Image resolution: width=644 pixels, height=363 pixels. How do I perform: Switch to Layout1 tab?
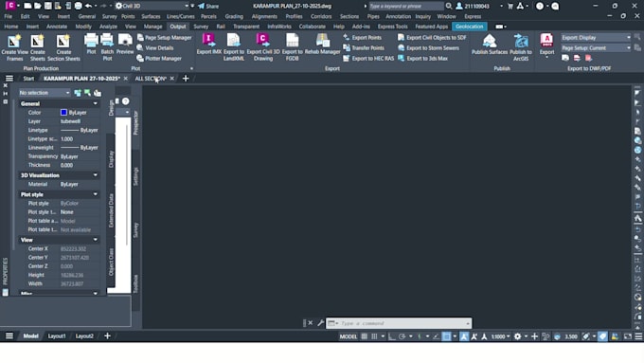tap(57, 336)
